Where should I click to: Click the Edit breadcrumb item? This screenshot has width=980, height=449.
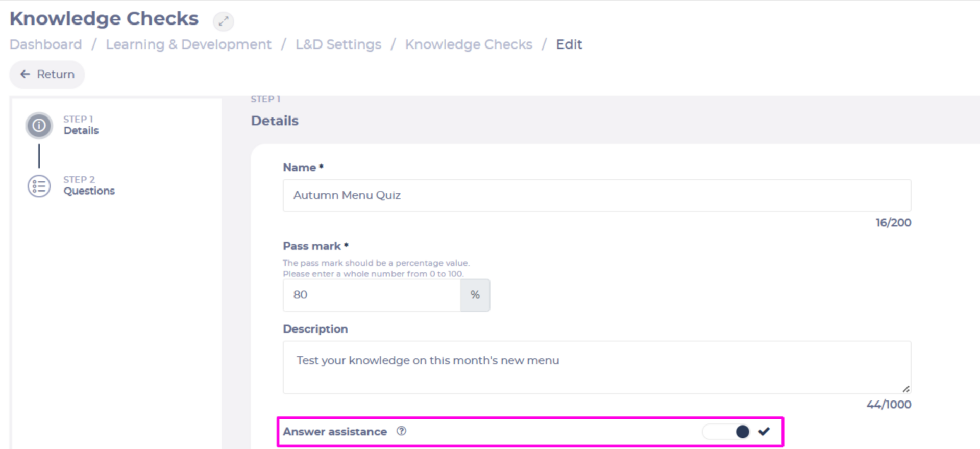coord(569,44)
